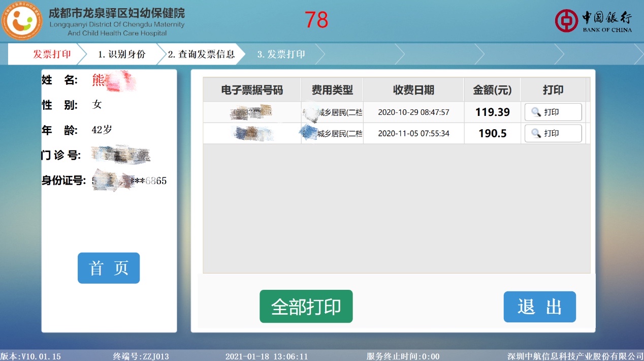Sort by 收费日期 column header

click(413, 90)
